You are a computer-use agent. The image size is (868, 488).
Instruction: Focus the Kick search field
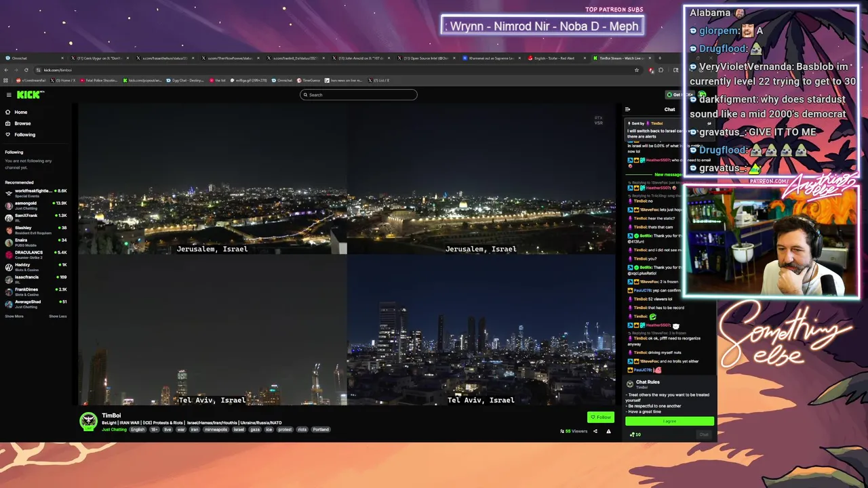[x=358, y=95]
